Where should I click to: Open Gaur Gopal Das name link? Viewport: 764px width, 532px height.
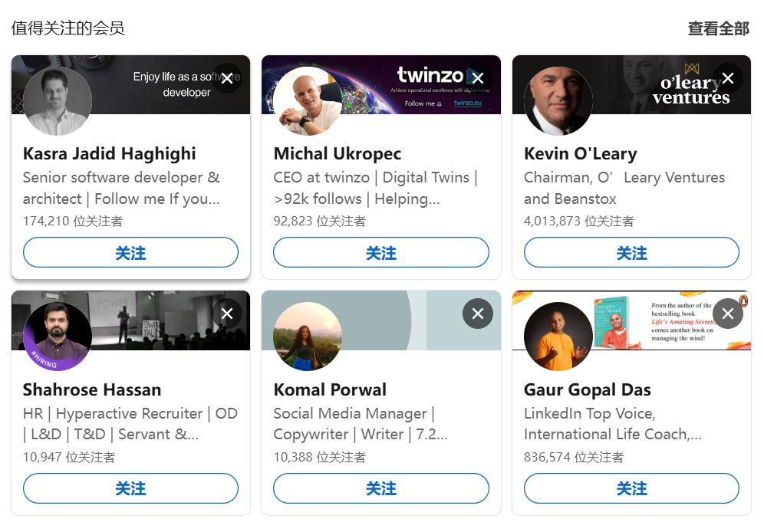587,389
